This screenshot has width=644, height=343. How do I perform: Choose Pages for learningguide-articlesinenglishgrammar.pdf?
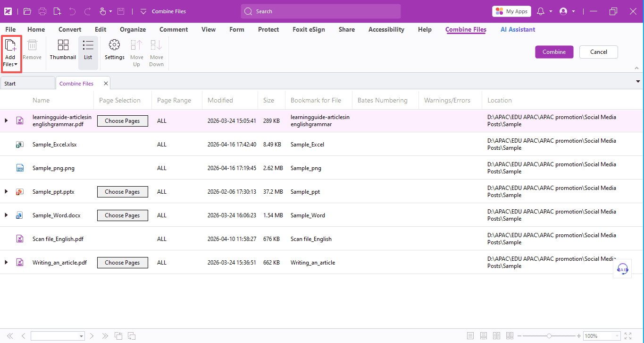click(x=122, y=121)
